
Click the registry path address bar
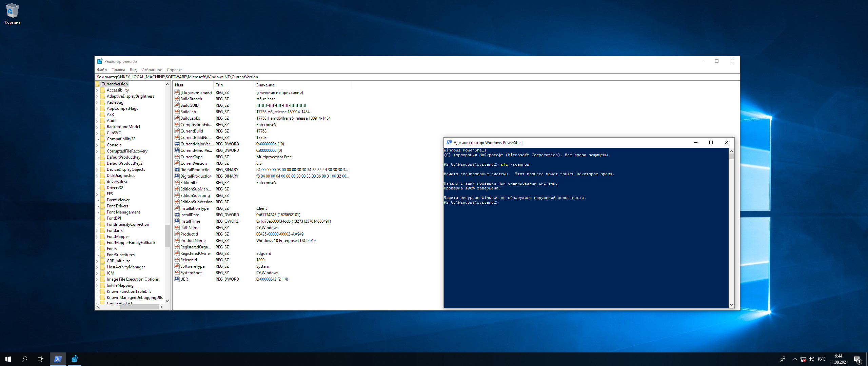417,77
